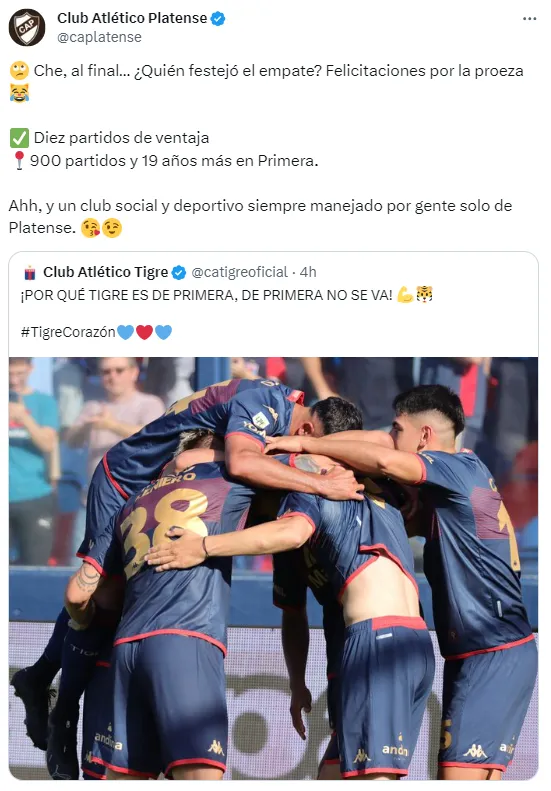Open the Club Atlético Platense display name
The width and height of the screenshot is (551, 791).
point(132,18)
